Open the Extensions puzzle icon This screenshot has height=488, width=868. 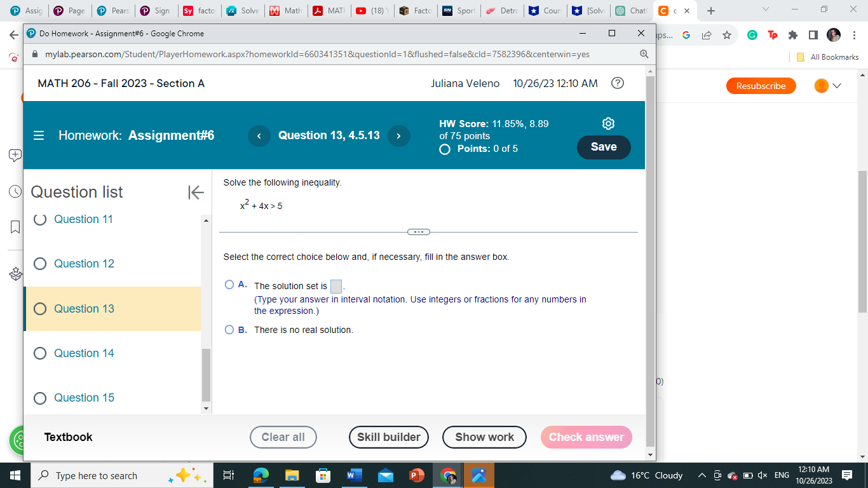pos(792,36)
